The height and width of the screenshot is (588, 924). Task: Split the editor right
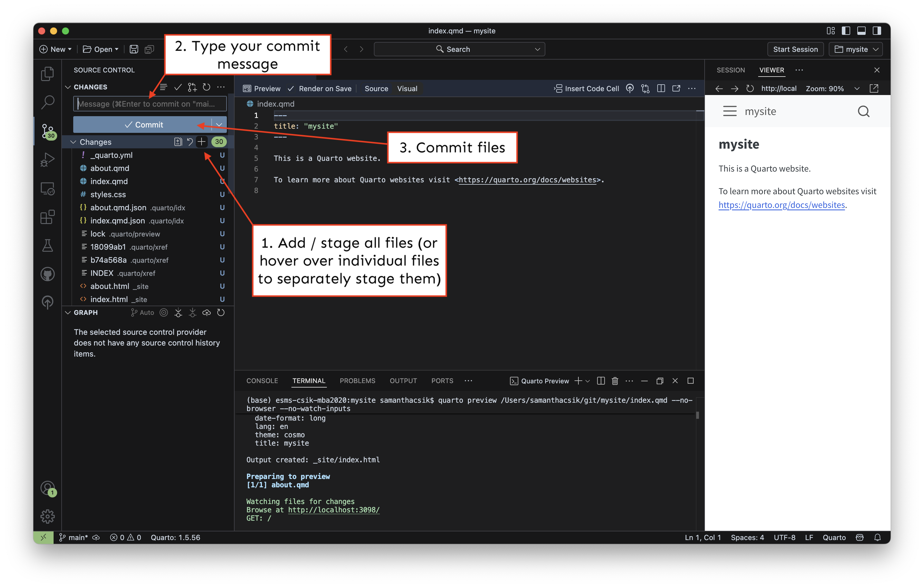(x=661, y=88)
